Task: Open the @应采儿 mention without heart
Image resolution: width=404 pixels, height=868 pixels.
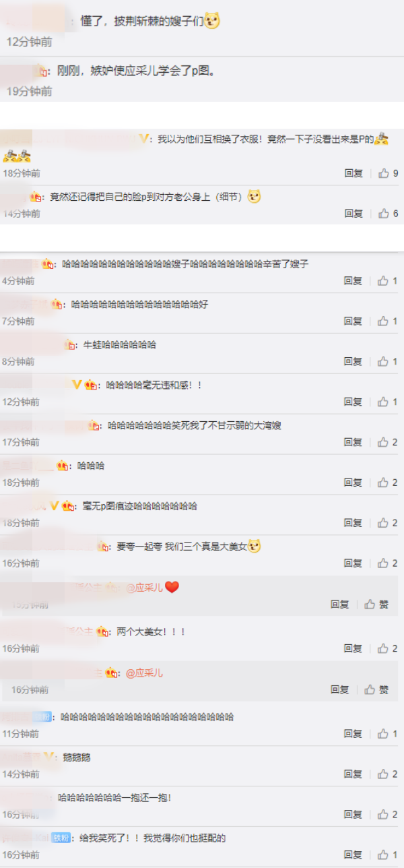Action: (x=144, y=673)
